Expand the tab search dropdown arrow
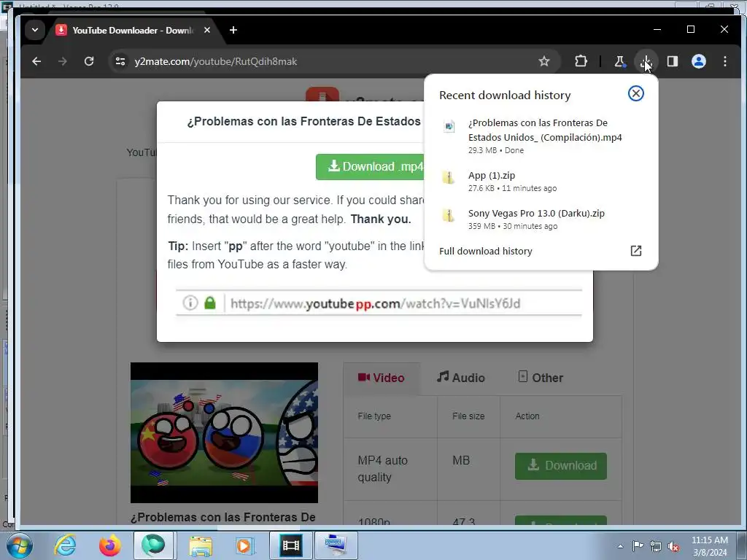The height and width of the screenshot is (560, 747). 35,30
